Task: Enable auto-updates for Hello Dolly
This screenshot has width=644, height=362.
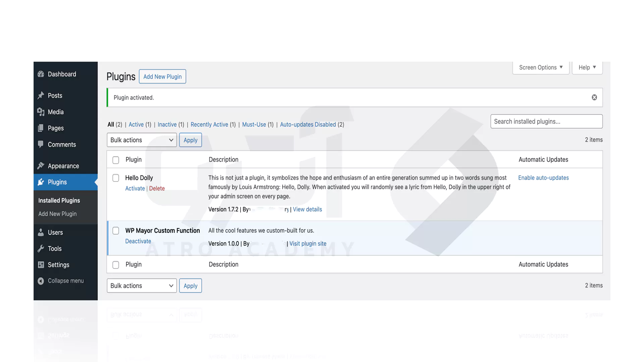Action: (x=543, y=178)
